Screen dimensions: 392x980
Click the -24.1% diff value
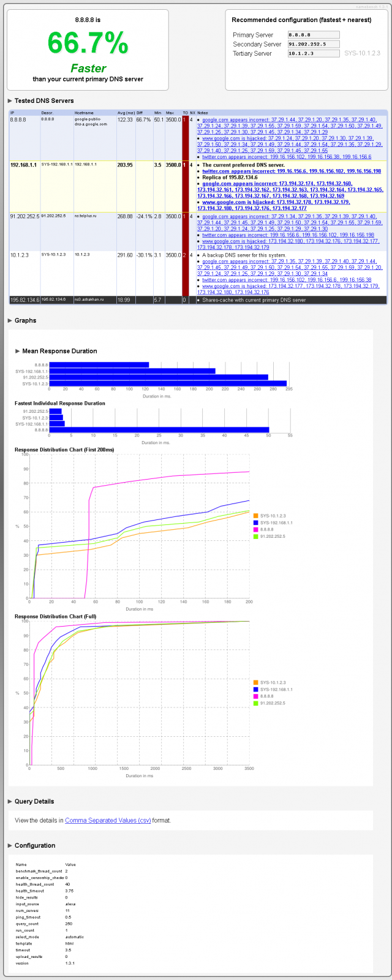click(x=143, y=216)
